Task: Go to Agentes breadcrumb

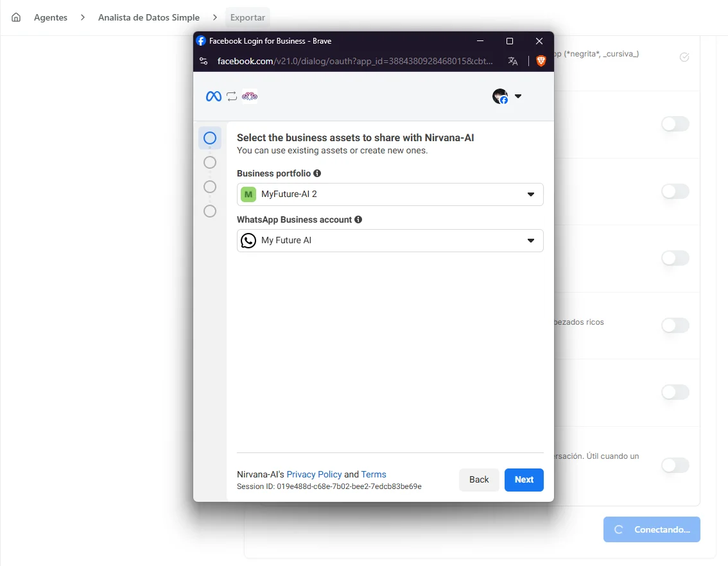Action: pos(51,17)
